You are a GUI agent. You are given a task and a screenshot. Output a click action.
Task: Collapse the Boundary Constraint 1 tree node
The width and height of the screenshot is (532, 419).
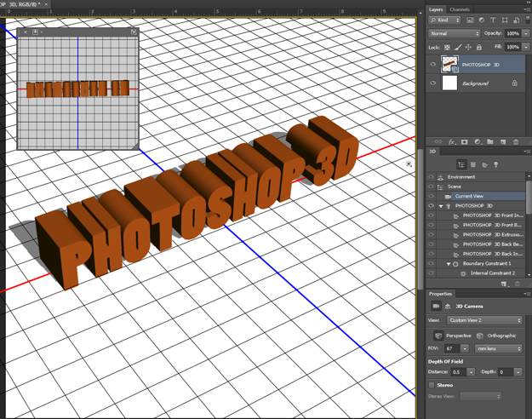(x=448, y=264)
